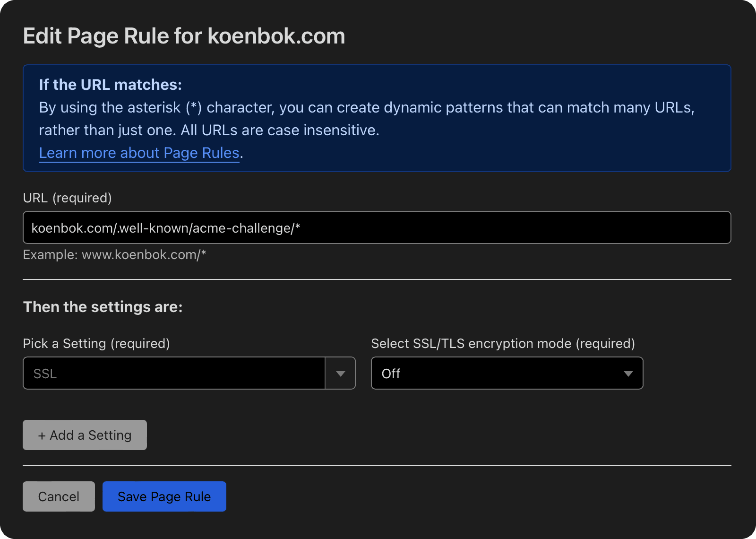Cancel editing the page rule
The height and width of the screenshot is (539, 756).
(x=59, y=496)
